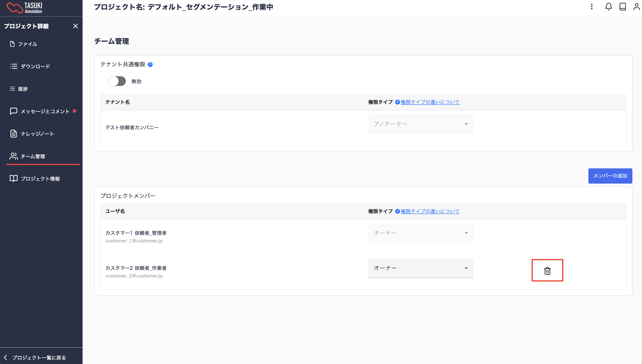Close the project details sidebar
The width and height of the screenshot is (642, 364).
[x=75, y=26]
